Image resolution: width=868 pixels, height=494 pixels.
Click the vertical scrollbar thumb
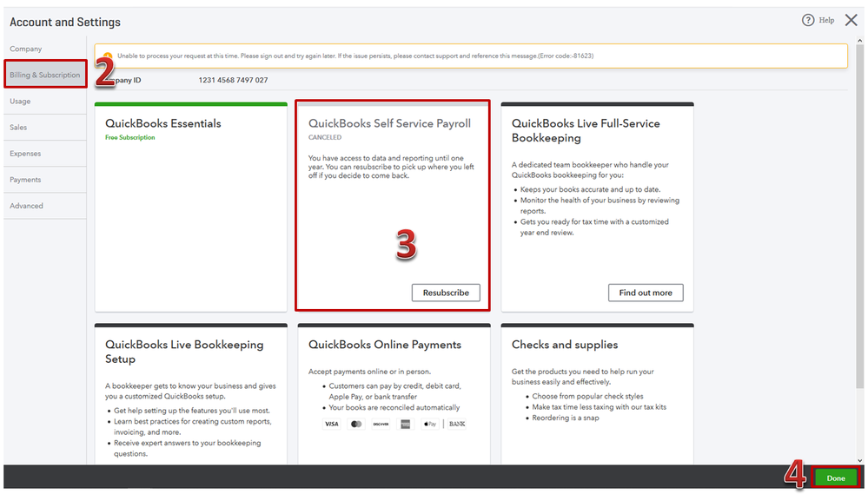pos(859,215)
